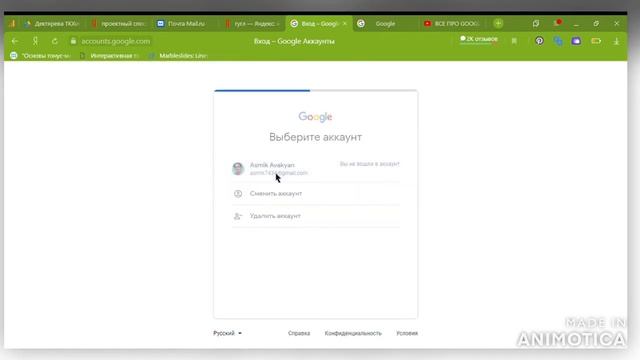Viewport: 640px width, 360px height.
Task: Select Сменить аккаунт option
Action: pos(316,193)
